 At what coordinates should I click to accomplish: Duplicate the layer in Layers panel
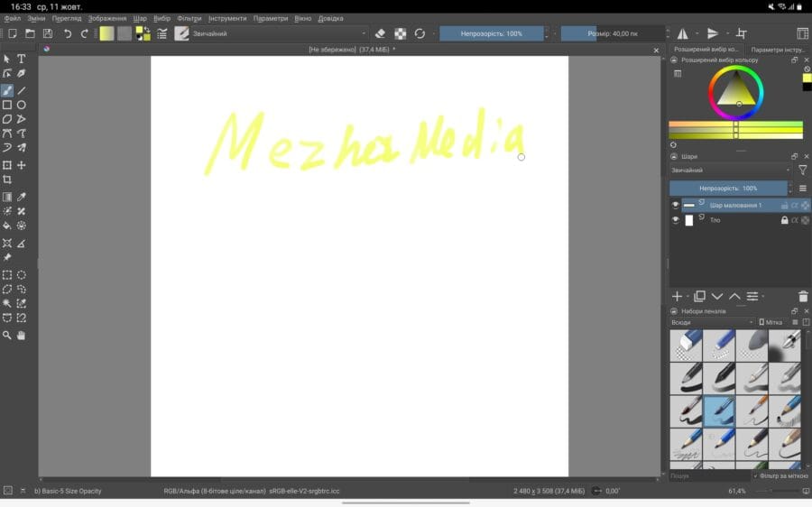click(699, 296)
